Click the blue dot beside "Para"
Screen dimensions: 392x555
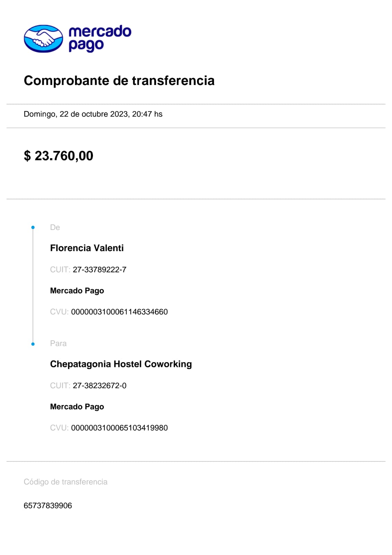33,344
